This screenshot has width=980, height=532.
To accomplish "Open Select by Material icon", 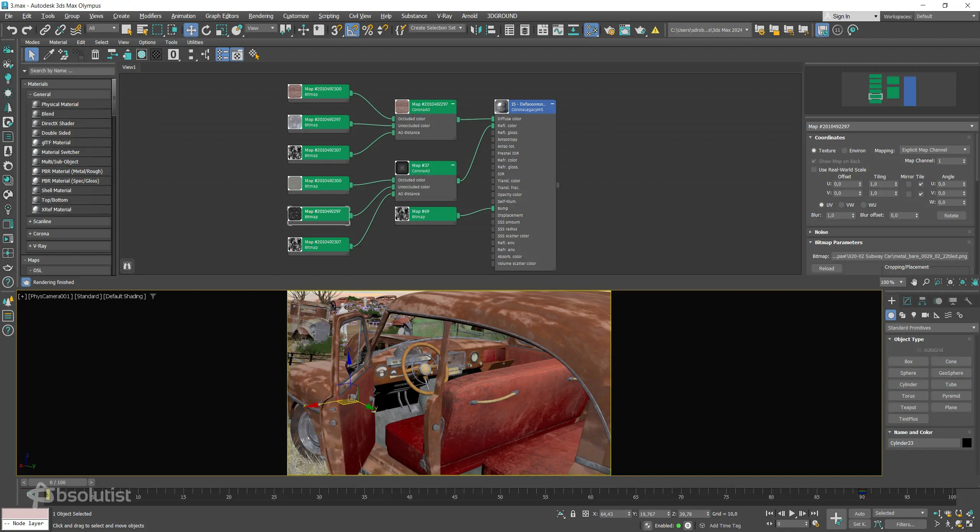I will coord(254,55).
